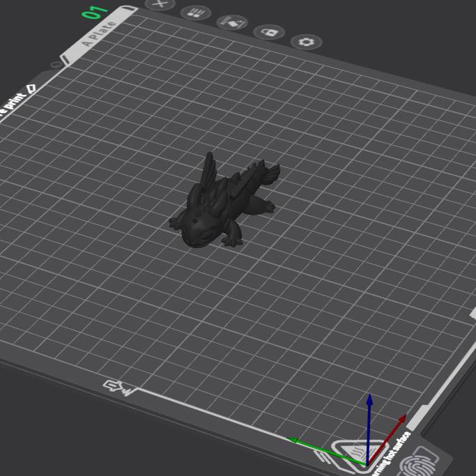The height and width of the screenshot is (476, 476).
Task: Select the dragon model on the plate
Action: (224, 201)
